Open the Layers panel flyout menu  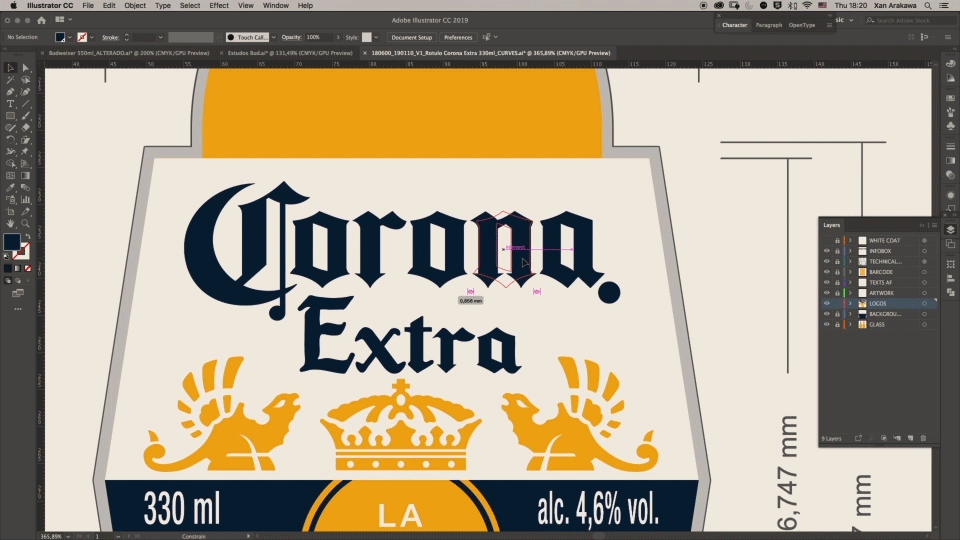(934, 225)
